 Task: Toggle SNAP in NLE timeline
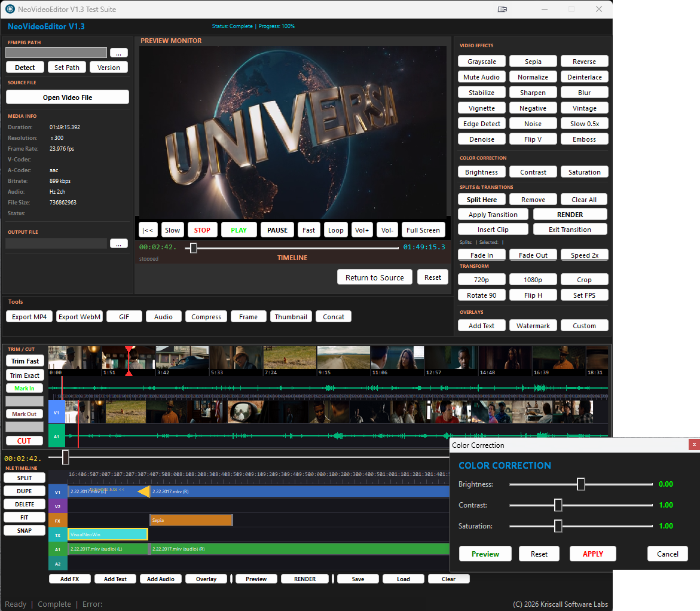pyautogui.click(x=25, y=530)
